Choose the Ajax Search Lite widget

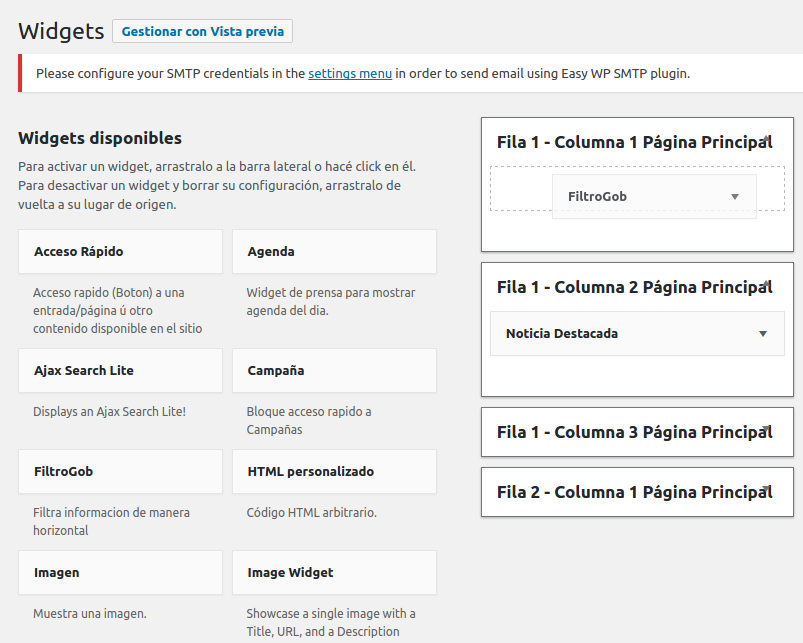coord(120,371)
